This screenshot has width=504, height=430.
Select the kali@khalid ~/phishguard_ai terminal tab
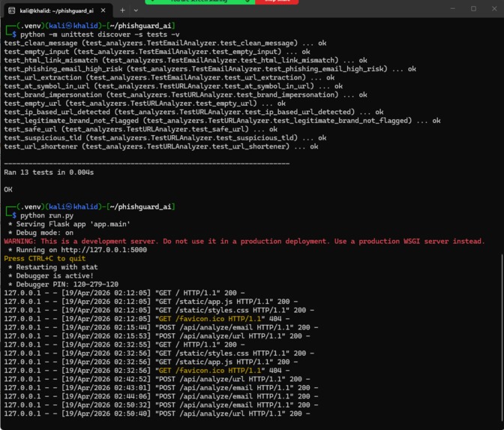(x=56, y=11)
